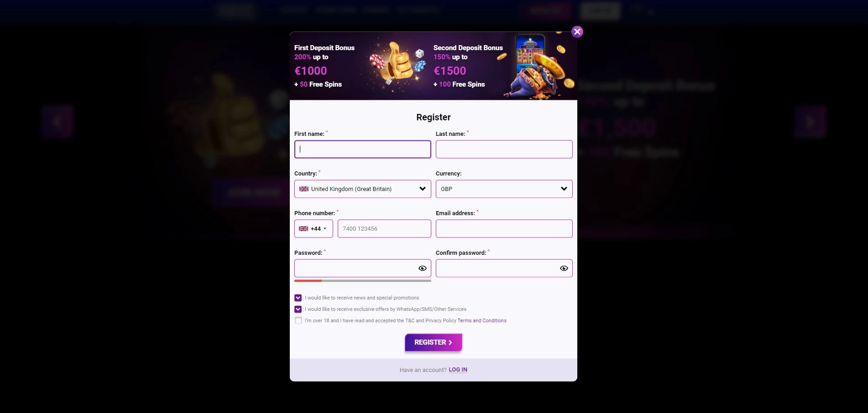This screenshot has width=868, height=413.
Task: Click the REGISTER button
Action: click(434, 342)
